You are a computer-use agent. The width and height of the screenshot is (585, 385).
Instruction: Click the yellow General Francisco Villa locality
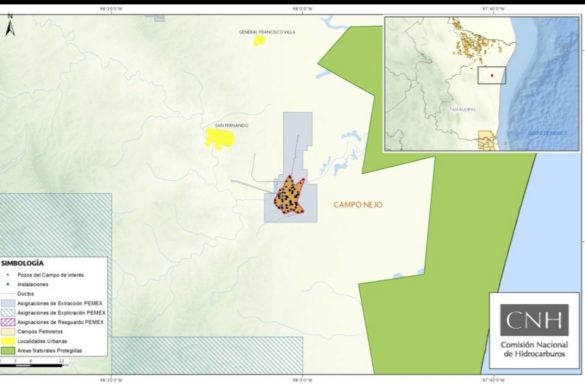[x=259, y=40]
